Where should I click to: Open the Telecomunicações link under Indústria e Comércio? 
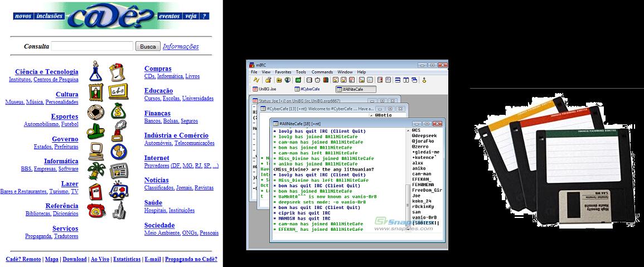[194, 143]
